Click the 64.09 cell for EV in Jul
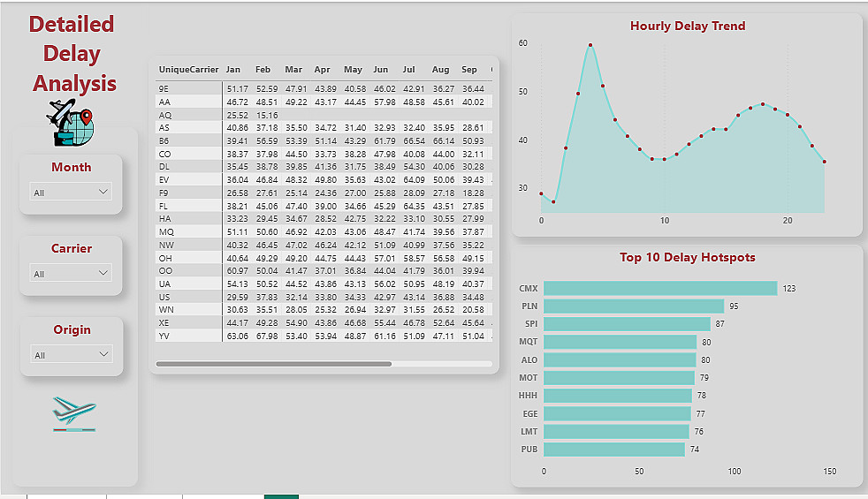 click(414, 180)
